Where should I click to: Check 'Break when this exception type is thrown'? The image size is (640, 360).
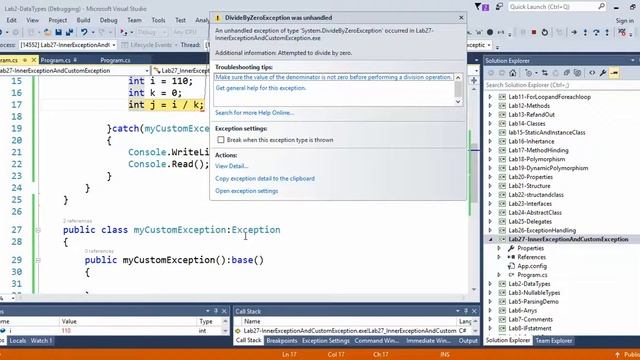pyautogui.click(x=221, y=140)
